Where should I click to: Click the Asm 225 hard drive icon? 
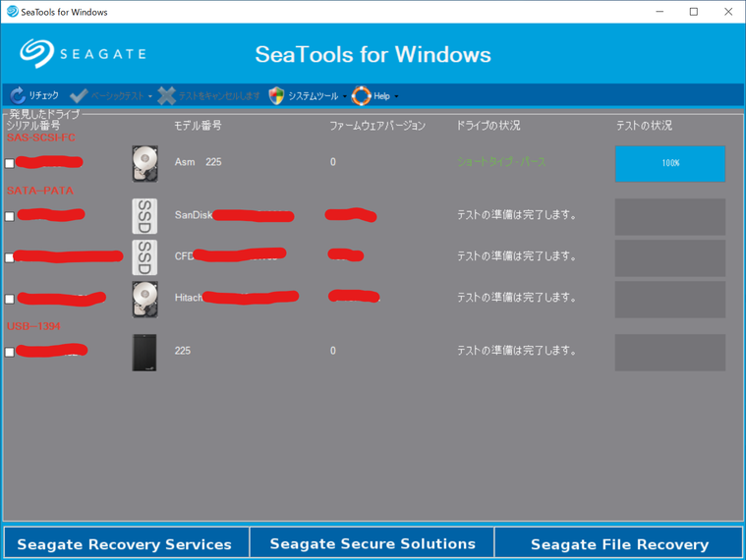click(x=144, y=163)
